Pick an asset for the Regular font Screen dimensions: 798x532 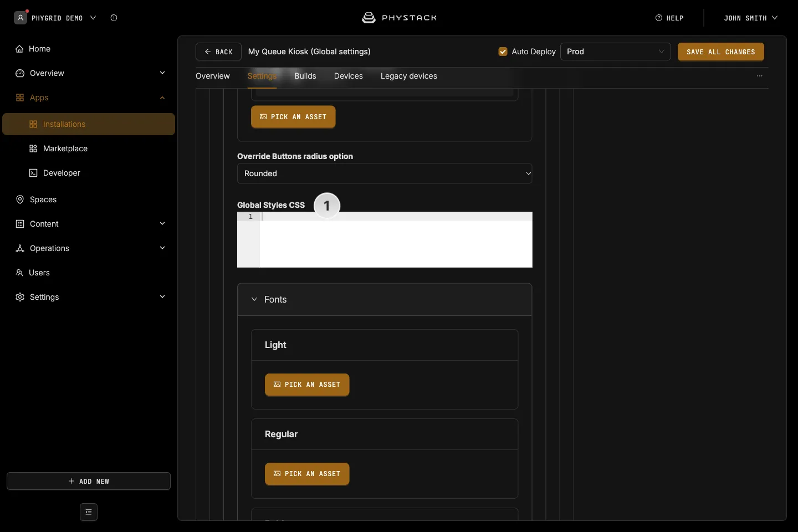pos(307,474)
